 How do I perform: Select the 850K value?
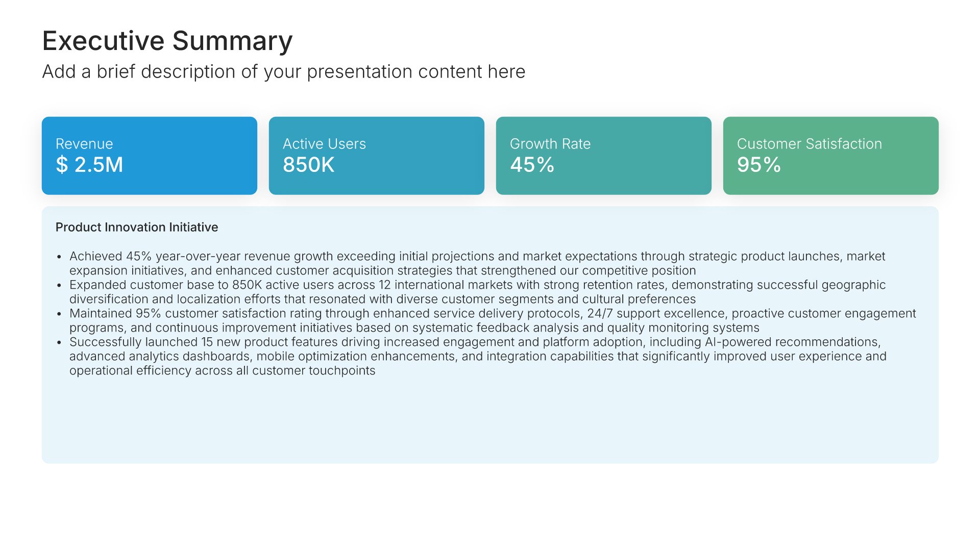point(308,165)
